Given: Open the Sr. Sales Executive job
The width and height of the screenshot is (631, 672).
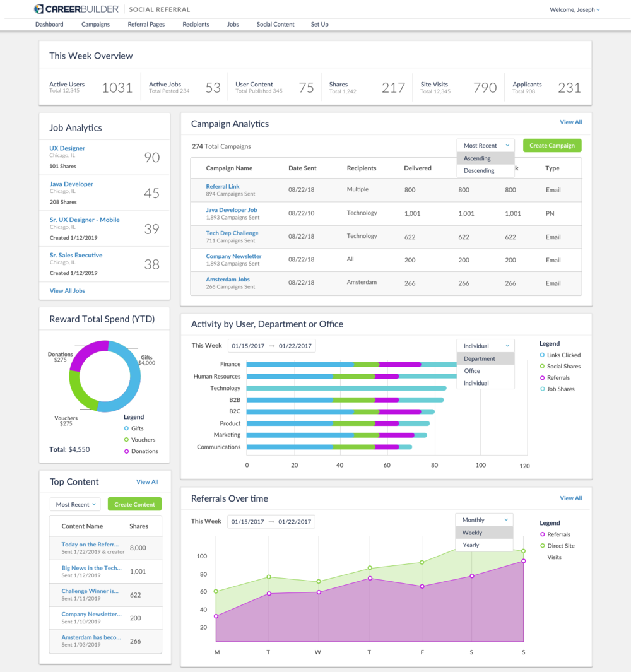Looking at the screenshot, I should [76, 255].
